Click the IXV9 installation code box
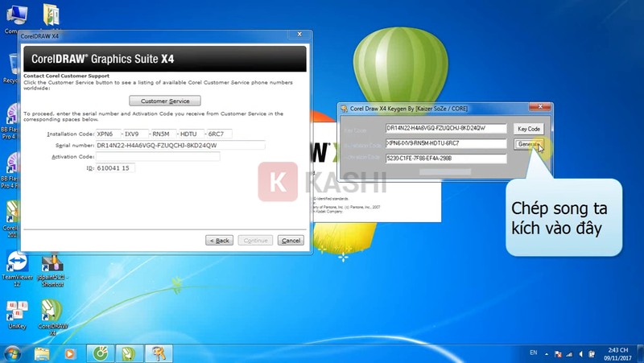644x363 pixels. coord(136,134)
